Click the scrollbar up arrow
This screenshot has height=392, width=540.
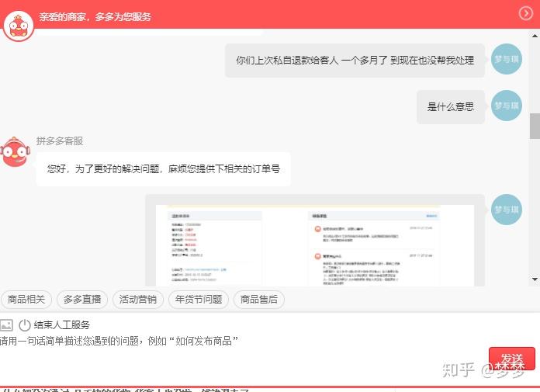tap(535, 36)
